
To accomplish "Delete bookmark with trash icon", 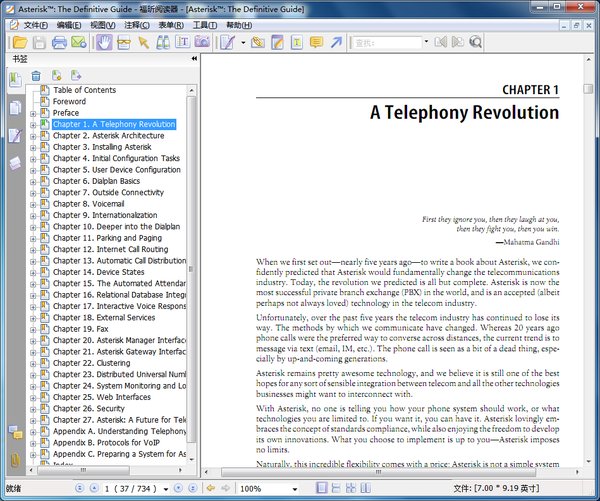I will tap(36, 75).
